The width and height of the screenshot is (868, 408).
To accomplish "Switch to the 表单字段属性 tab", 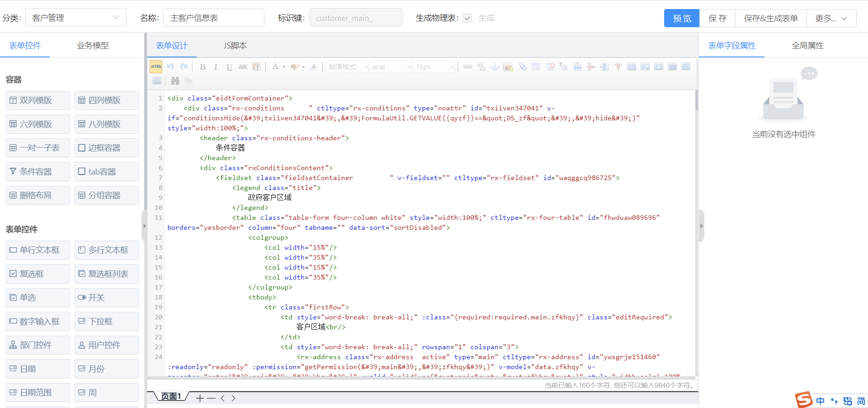I will pos(731,45).
